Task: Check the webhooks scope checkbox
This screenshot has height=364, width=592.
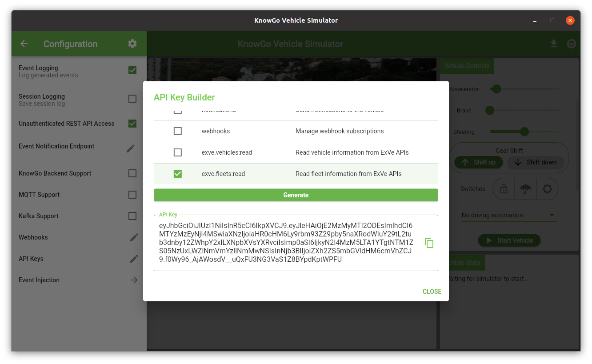Action: pyautogui.click(x=178, y=131)
